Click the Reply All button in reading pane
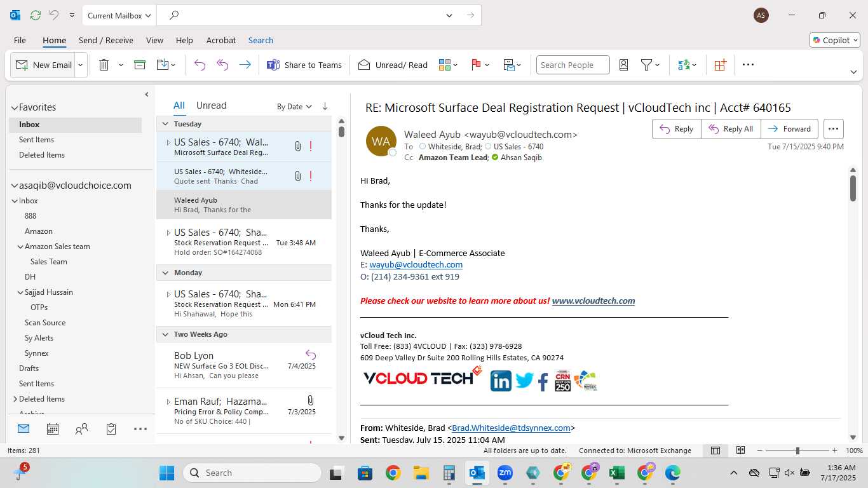The width and height of the screenshot is (868, 488). (731, 129)
